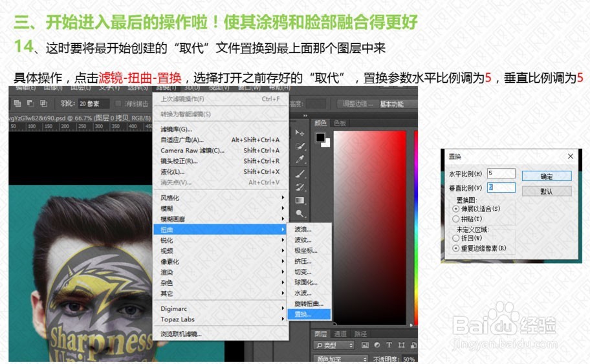Expand the 像素化 filter submenu
590x364 pixels.
point(221,261)
